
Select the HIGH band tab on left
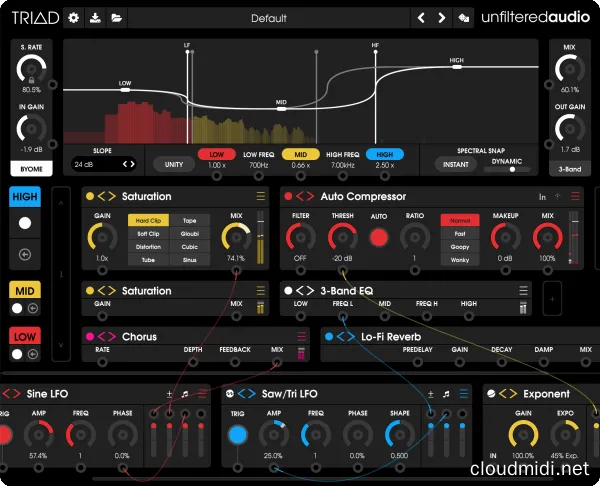pyautogui.click(x=25, y=198)
